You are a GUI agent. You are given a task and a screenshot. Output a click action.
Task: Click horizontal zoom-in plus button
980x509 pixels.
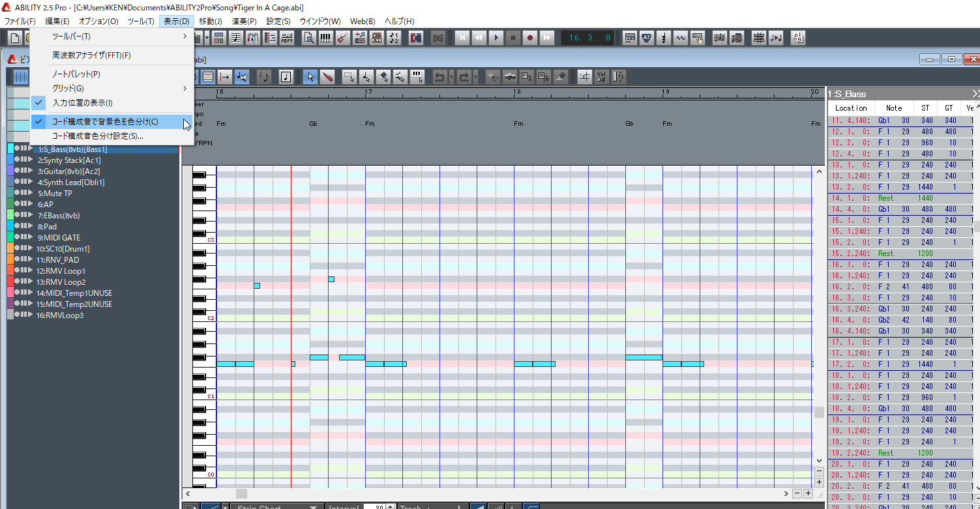(x=808, y=494)
